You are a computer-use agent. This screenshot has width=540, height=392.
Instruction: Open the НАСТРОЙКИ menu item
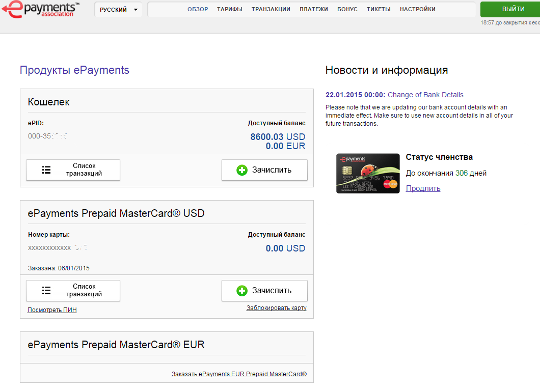(x=417, y=9)
